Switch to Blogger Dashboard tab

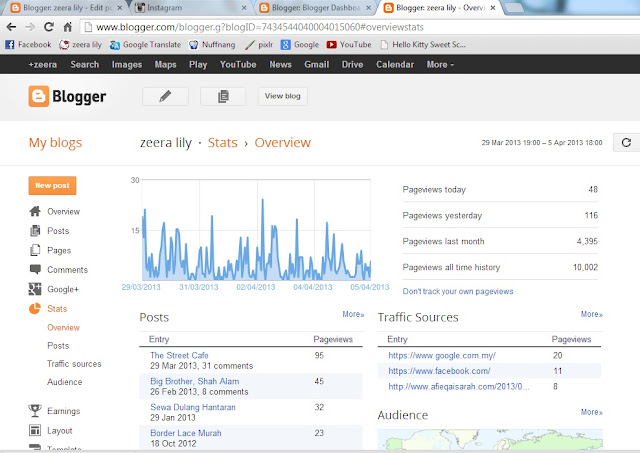point(314,8)
